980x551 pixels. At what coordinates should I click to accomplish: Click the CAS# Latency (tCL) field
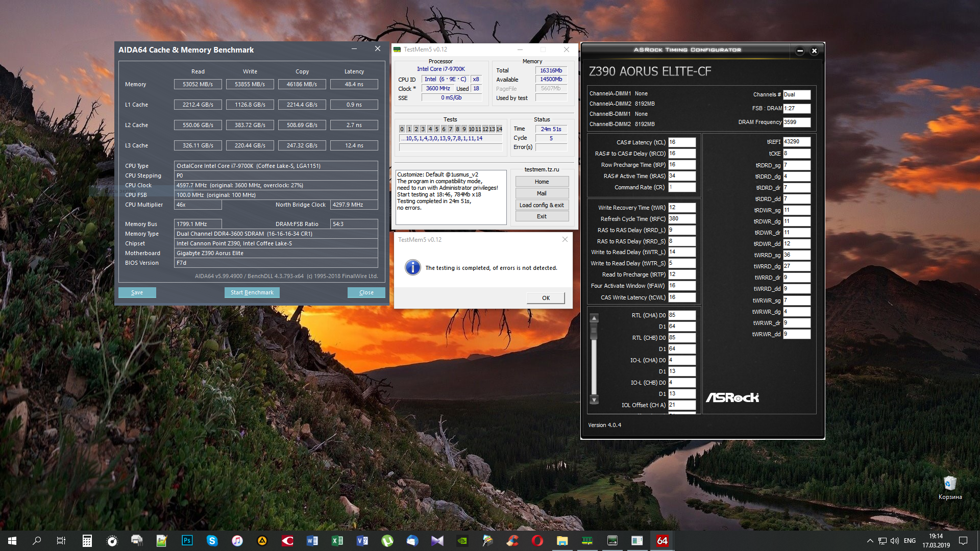682,142
